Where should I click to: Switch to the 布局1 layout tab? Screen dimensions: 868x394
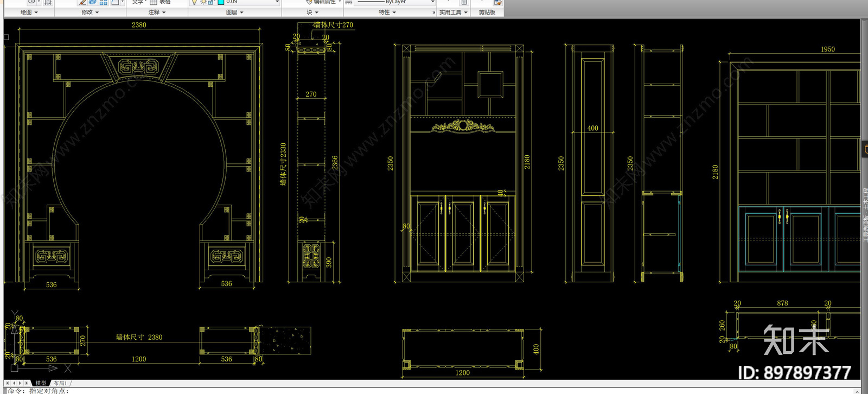point(60,383)
